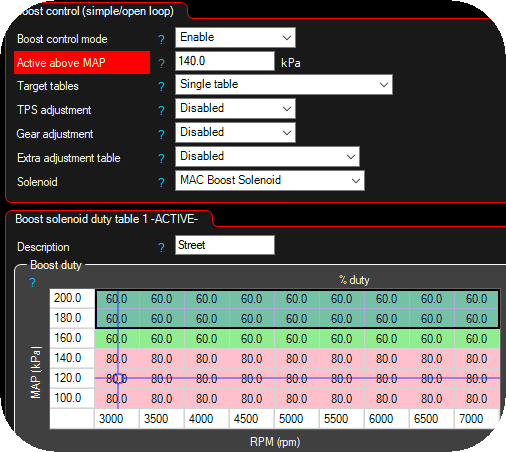The height and width of the screenshot is (452, 506).
Task: Select the 160.0 kPa cell at 3000 RPM
Action: click(117, 339)
